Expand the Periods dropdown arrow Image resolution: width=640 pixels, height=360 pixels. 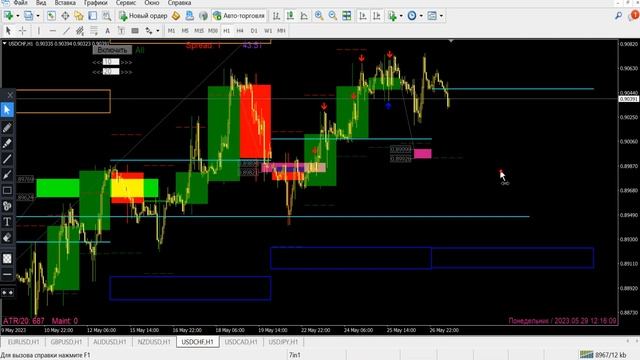point(421,16)
